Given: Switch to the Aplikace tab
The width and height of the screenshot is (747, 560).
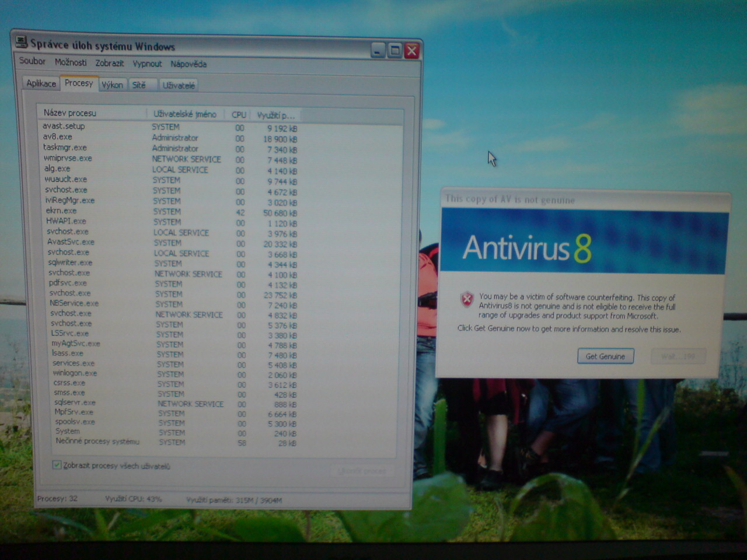Looking at the screenshot, I should click(41, 83).
